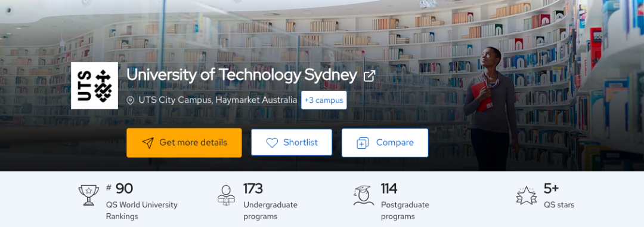Click the QS stars icon

click(527, 195)
